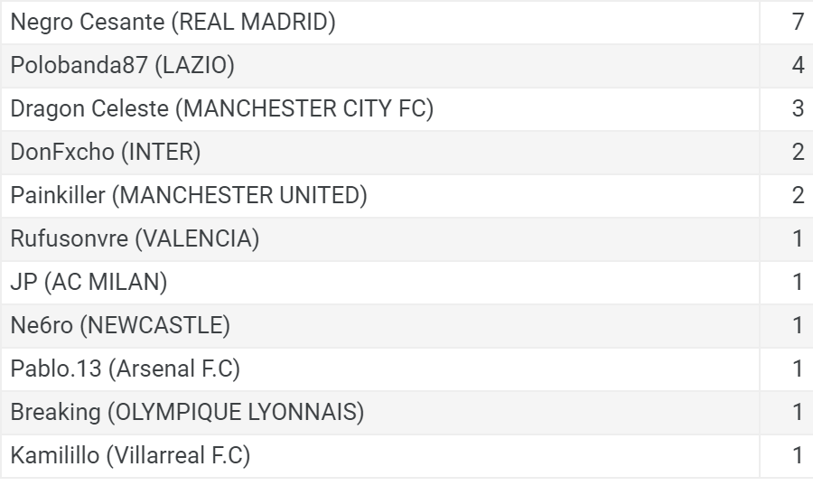This screenshot has height=504, width=813.
Task: Click the score 4 for Polobanda87
Action: [x=798, y=65]
